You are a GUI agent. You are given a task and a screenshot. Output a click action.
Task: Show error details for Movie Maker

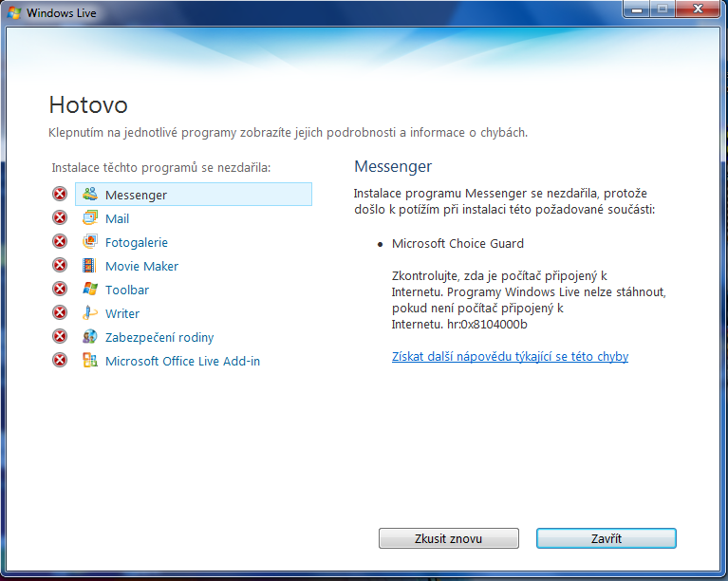tap(141, 266)
